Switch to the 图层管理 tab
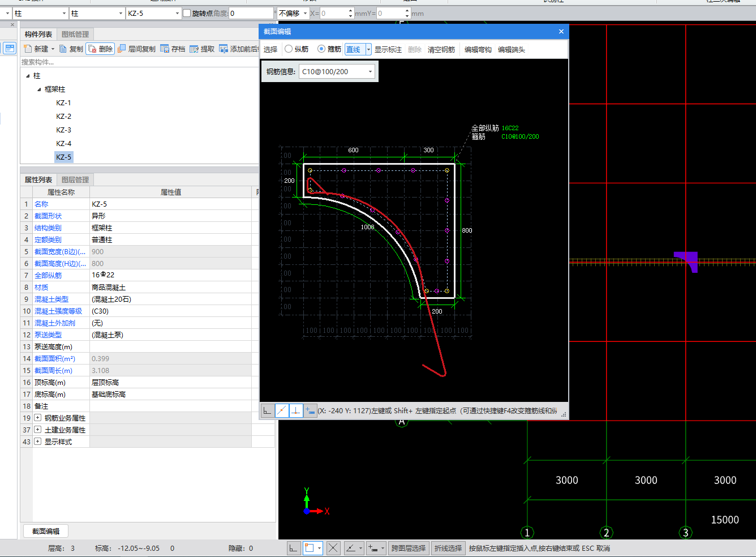Viewport: 756px width, 557px height. coord(75,180)
